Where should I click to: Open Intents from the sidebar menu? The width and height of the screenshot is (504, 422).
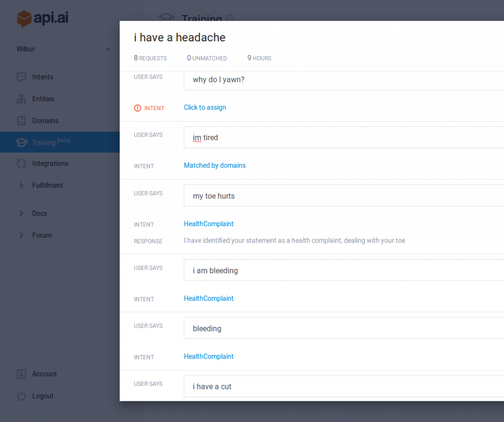click(x=43, y=77)
